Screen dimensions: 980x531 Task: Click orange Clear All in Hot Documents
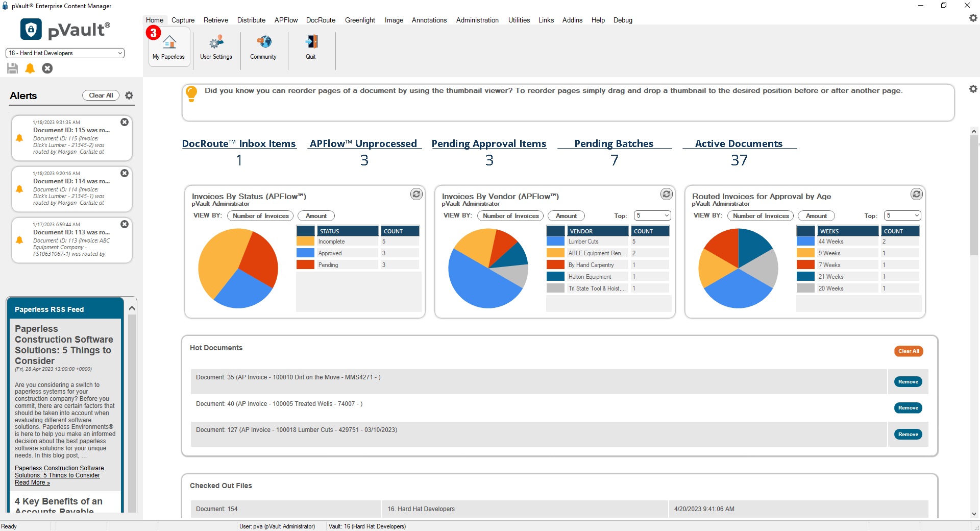point(909,351)
